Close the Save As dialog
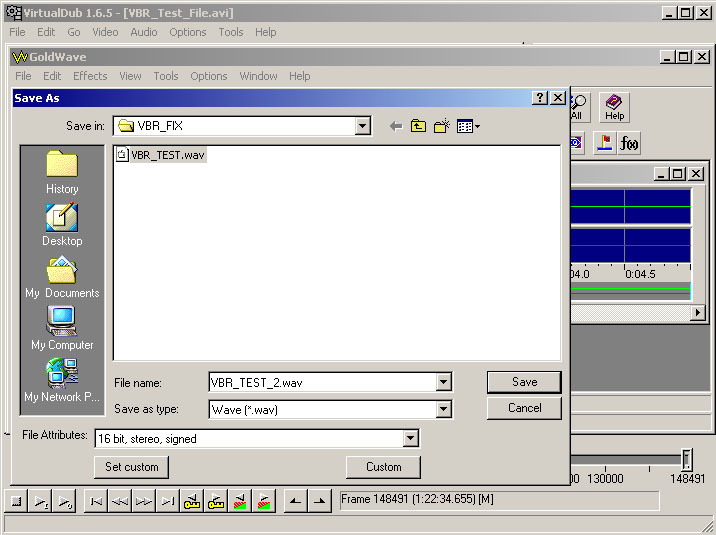Screen dimensions: 716x535 558,98
